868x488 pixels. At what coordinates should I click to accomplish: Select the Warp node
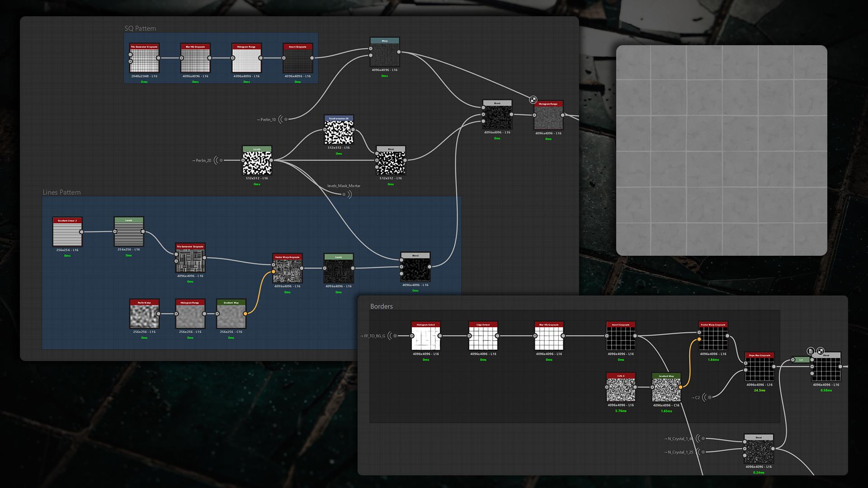pos(385,52)
